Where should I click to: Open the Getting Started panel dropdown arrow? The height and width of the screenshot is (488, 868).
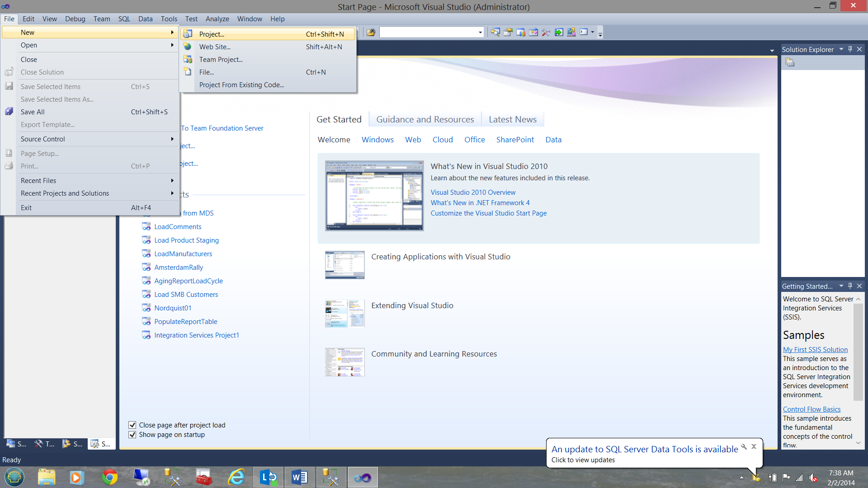[x=841, y=286]
